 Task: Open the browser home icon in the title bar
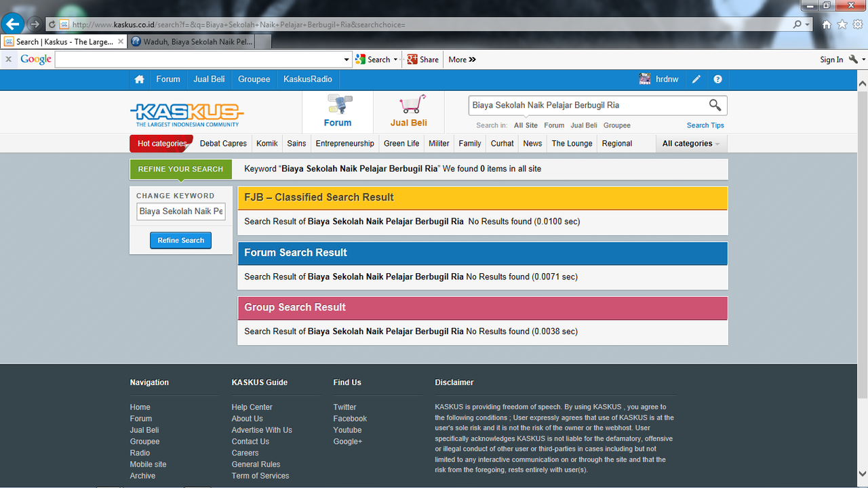[827, 24]
